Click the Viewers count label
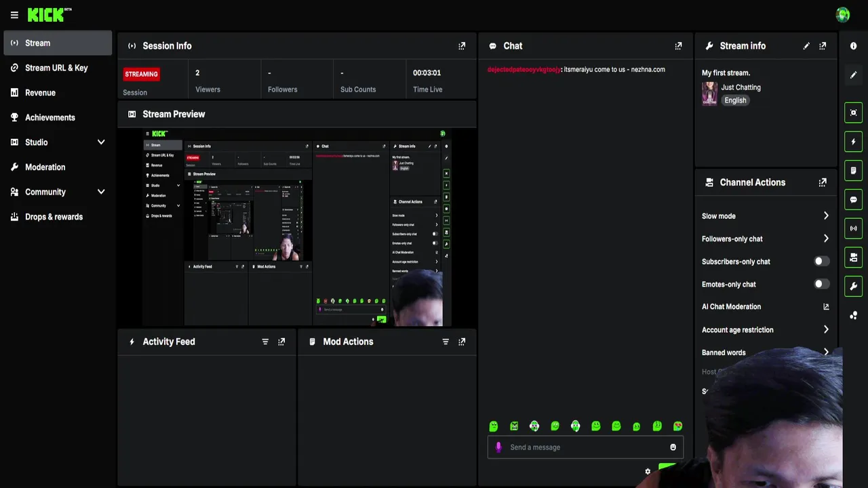The height and width of the screenshot is (488, 868). click(208, 89)
